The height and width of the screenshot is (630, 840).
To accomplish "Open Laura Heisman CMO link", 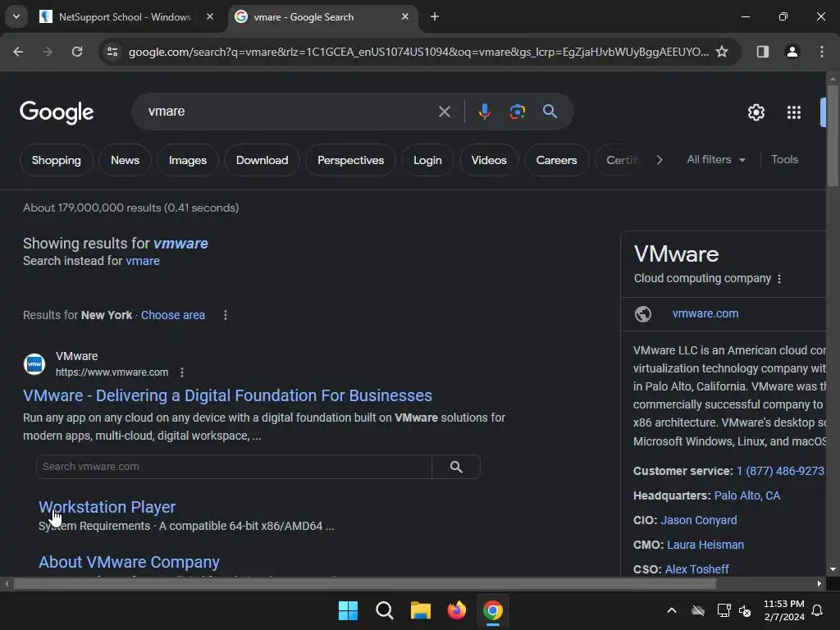I will [x=705, y=545].
